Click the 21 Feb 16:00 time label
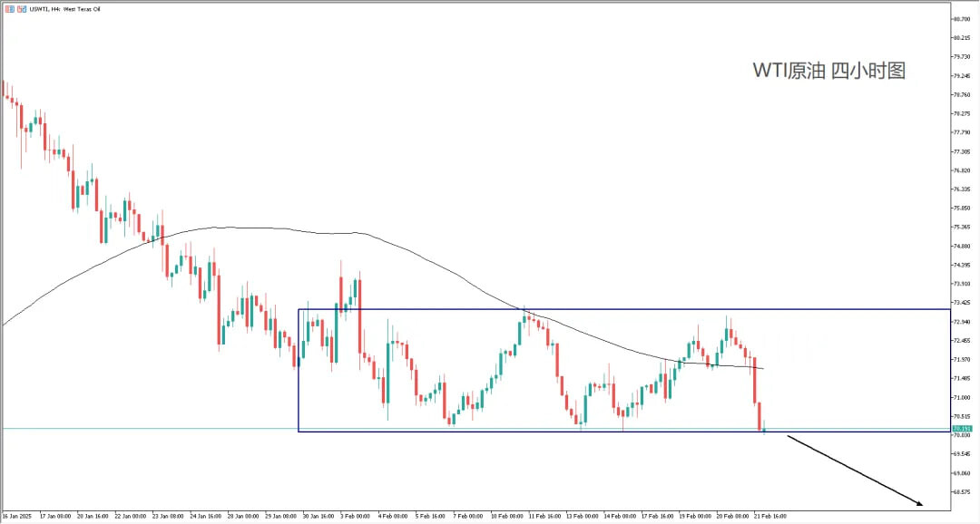980x524 pixels. pos(769,516)
